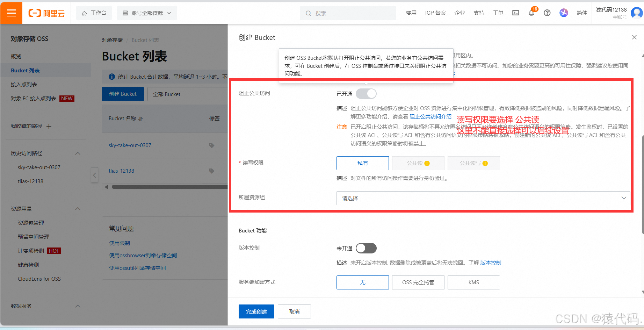Image resolution: width=644 pixels, height=330 pixels.
Task: Collapse the left sidebar handle
Action: [94, 175]
